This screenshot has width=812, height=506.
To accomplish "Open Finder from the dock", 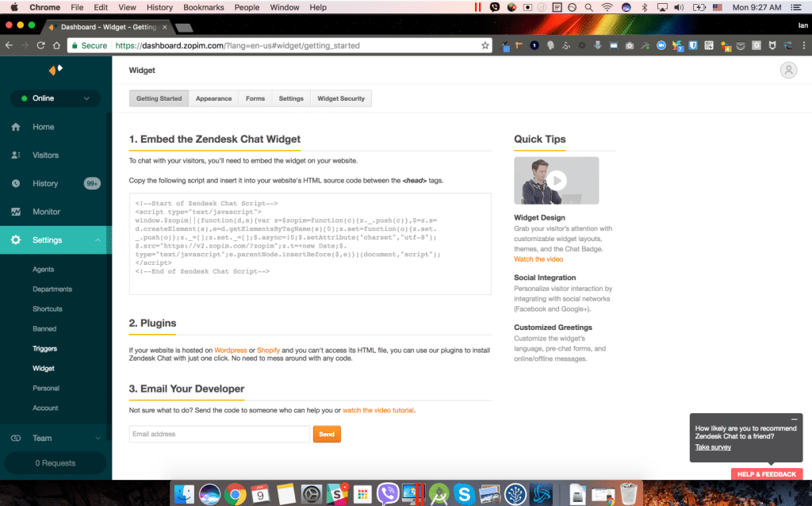I will tap(184, 494).
